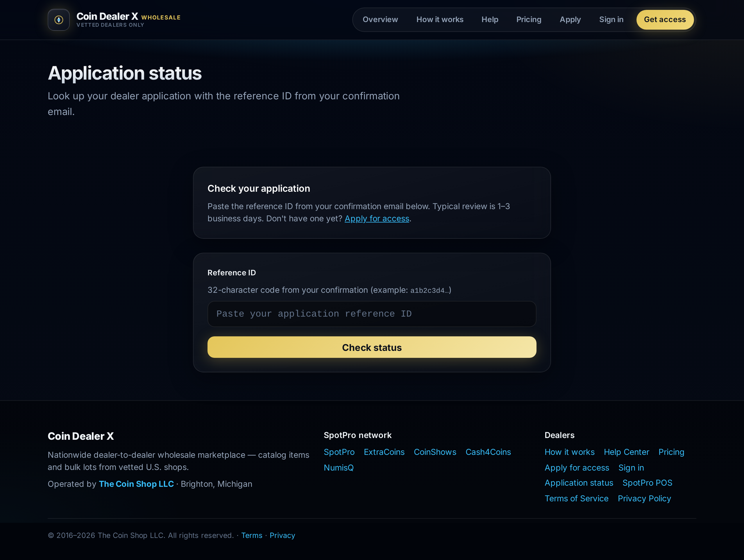Open the Cash4Coins footer link

coord(488,452)
